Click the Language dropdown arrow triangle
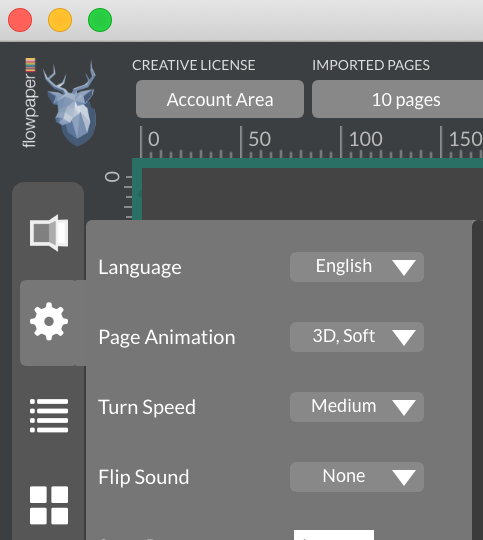Image resolution: width=483 pixels, height=540 pixels. 404,268
